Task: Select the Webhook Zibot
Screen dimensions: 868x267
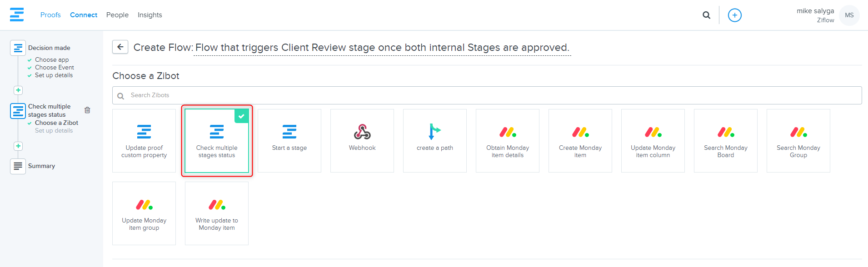Action: (x=362, y=141)
